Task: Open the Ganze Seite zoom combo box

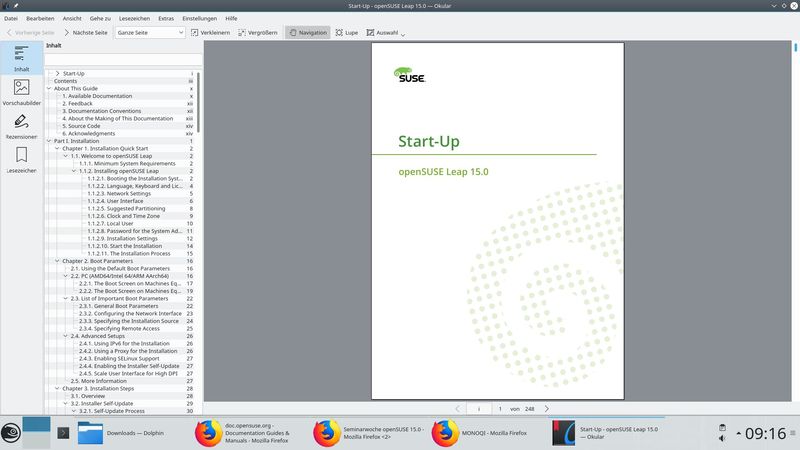Action: pyautogui.click(x=149, y=33)
